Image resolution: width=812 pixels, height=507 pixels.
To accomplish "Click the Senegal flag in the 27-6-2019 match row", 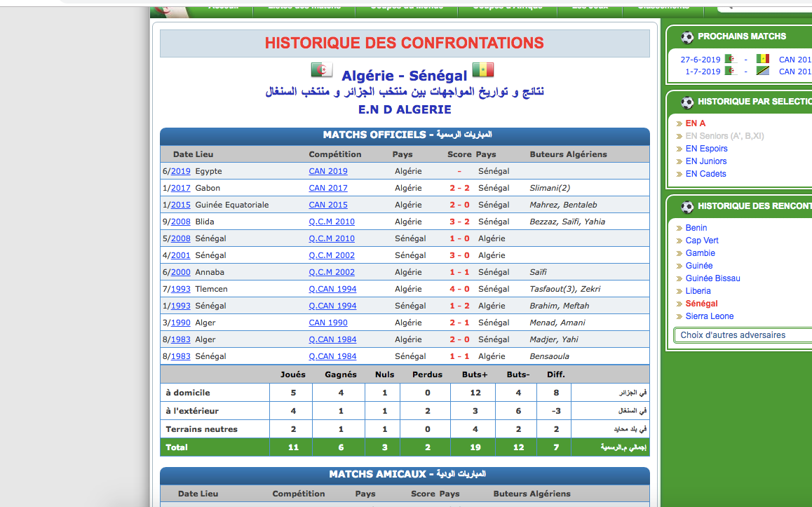I will (x=763, y=60).
